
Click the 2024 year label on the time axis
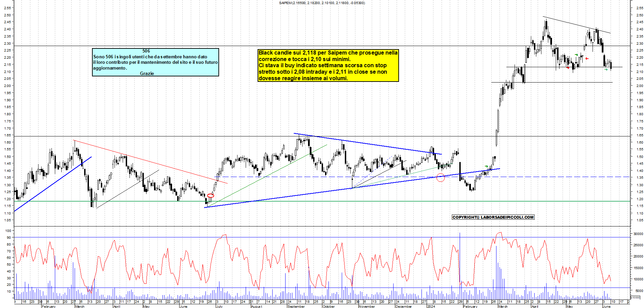[431, 306]
